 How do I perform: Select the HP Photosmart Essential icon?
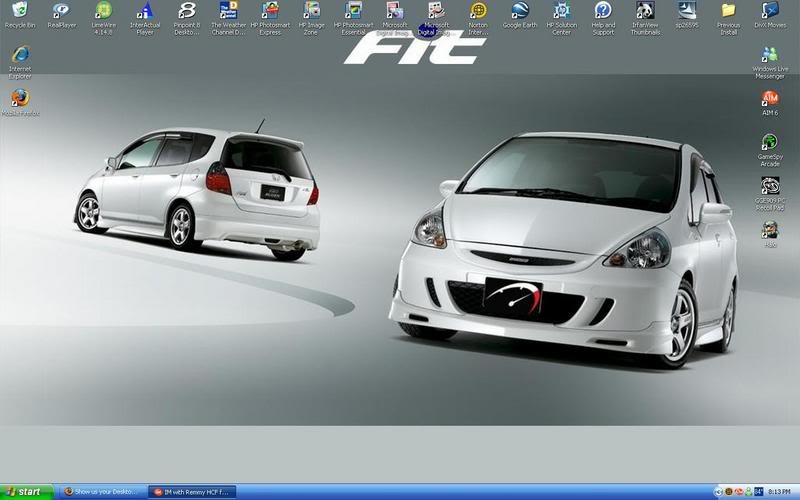tap(353, 18)
